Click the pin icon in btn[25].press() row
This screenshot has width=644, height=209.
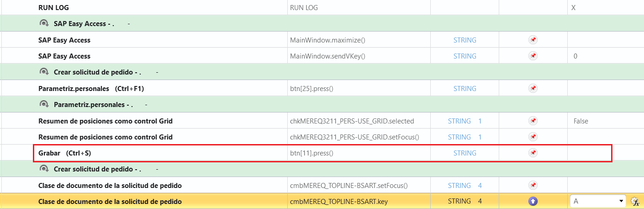pyautogui.click(x=533, y=88)
